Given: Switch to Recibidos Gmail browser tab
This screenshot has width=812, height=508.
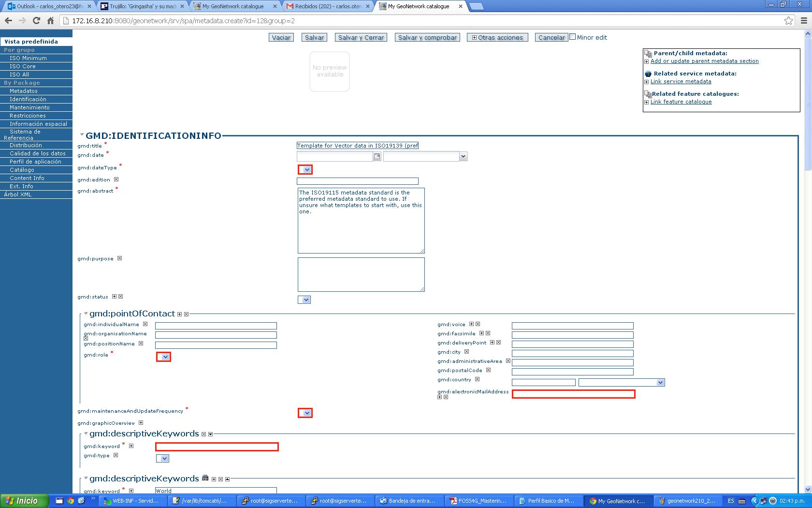Looking at the screenshot, I should 328,6.
